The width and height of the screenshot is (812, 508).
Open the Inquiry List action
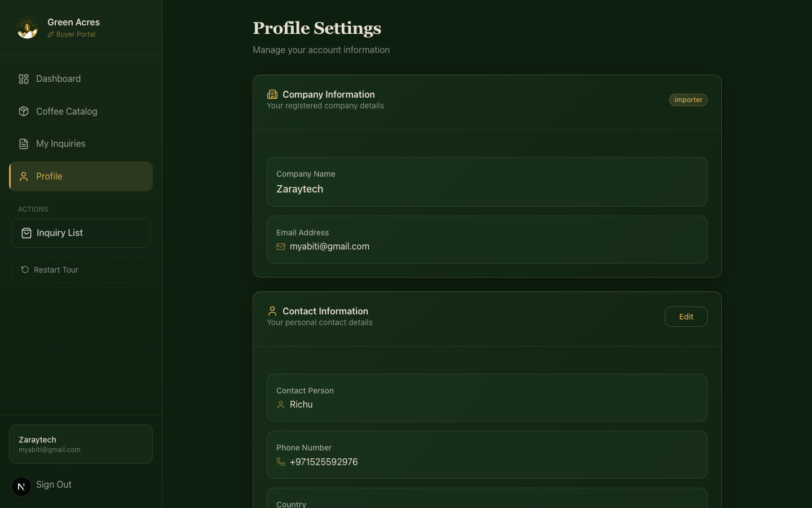click(81, 233)
